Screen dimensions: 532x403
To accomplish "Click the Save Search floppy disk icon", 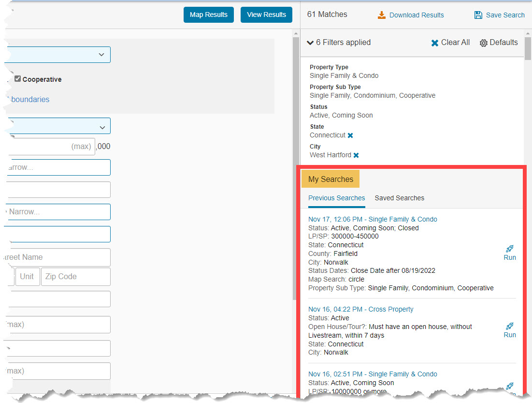I will [x=478, y=15].
